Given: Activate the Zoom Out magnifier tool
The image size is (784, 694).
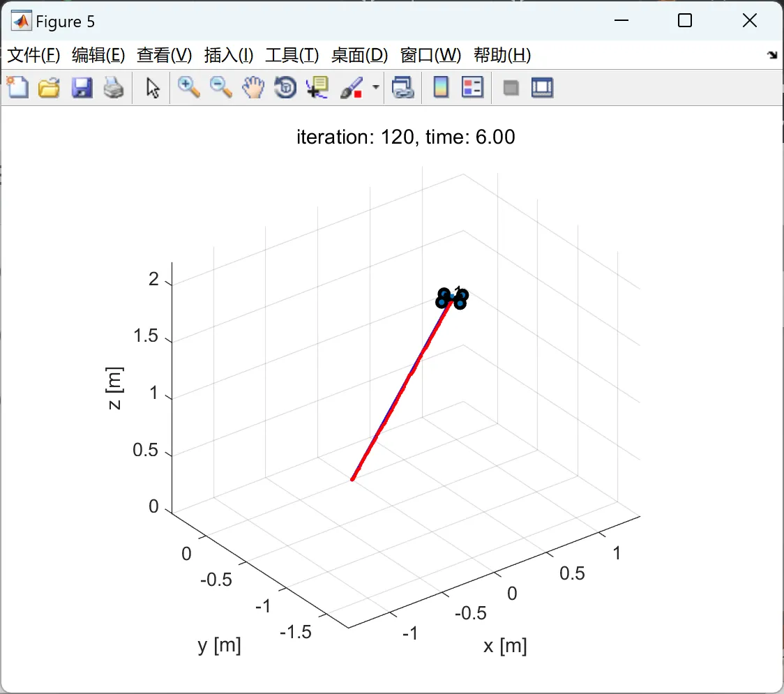Looking at the screenshot, I should click(220, 87).
